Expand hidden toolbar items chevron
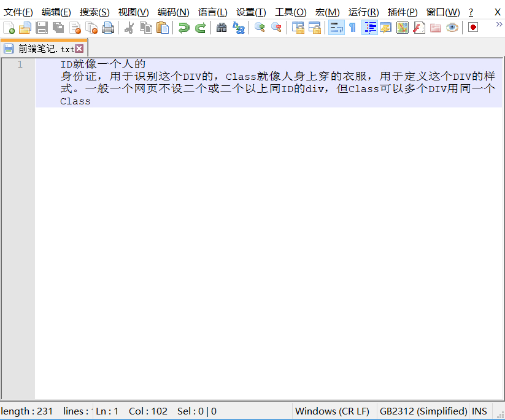The height and width of the screenshot is (420, 505). [x=499, y=25]
